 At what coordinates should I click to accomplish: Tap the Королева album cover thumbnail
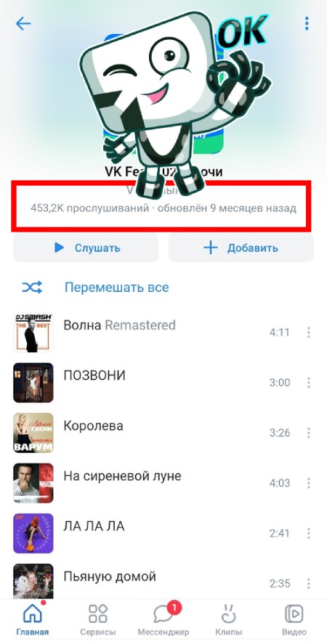tap(33, 433)
